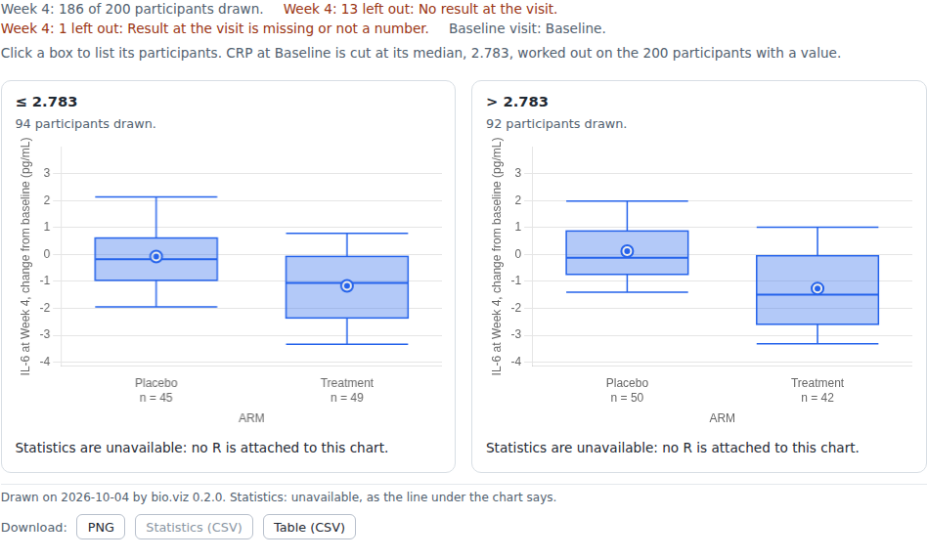The image size is (927, 560).
Task: Click the lower whisker cap of Treatment, right panel
Action: (817, 344)
